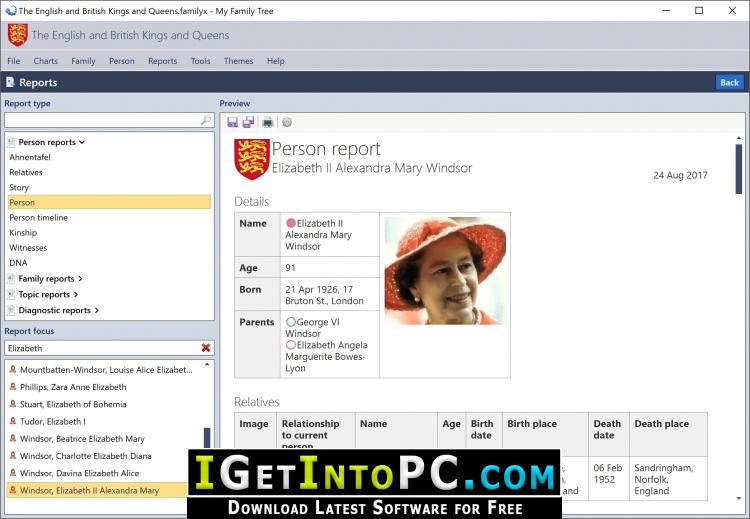Click the crest icon in the Person report heading
The image size is (750, 519).
[252, 159]
